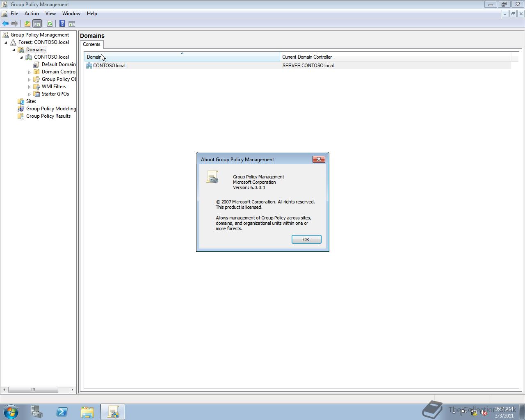Expand the Domain Controllers node
Screen dimensions: 525x420
point(29,72)
